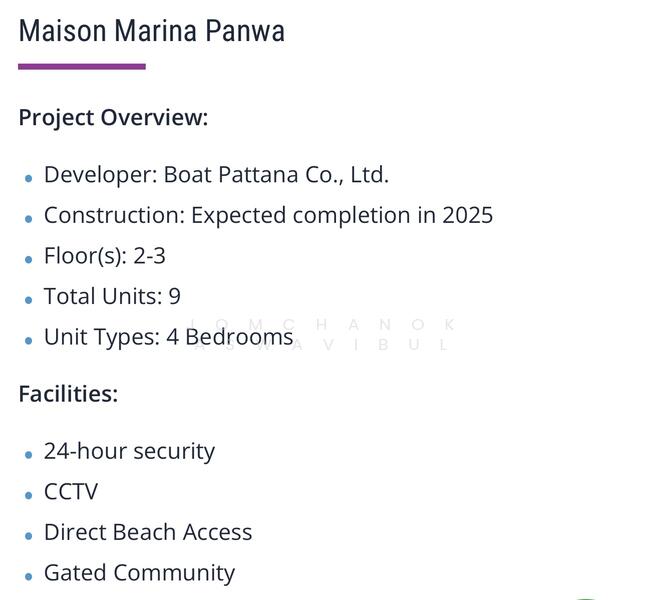Select the Construction expected completion 2025 line
The height and width of the screenshot is (600, 661).
(x=268, y=216)
